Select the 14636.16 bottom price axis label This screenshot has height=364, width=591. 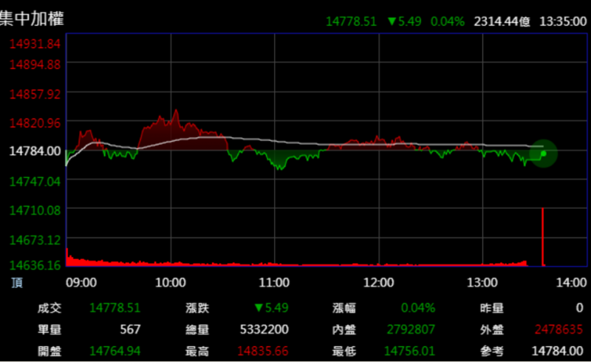tap(35, 264)
